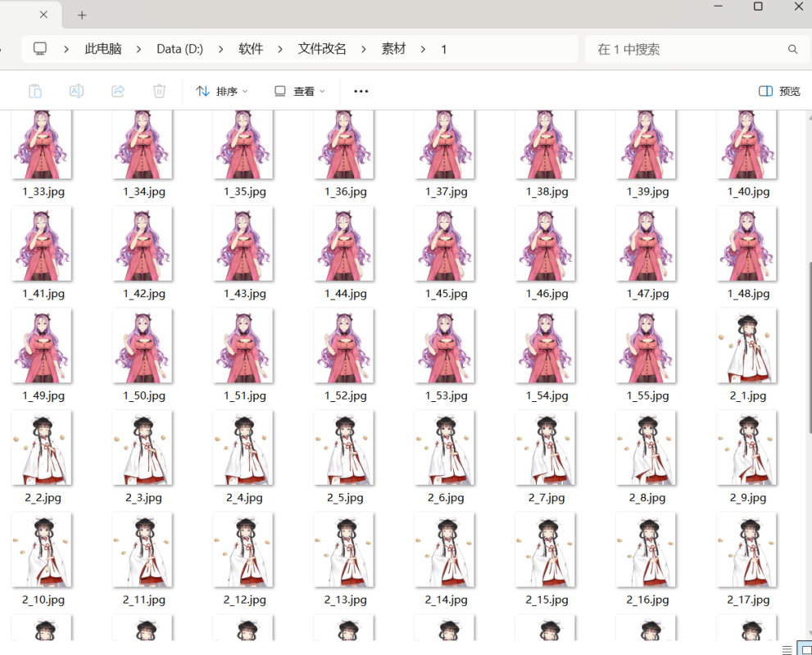Screen dimensions: 812x655
Task: Expand chevron before 此电脑
Action: coord(66,49)
